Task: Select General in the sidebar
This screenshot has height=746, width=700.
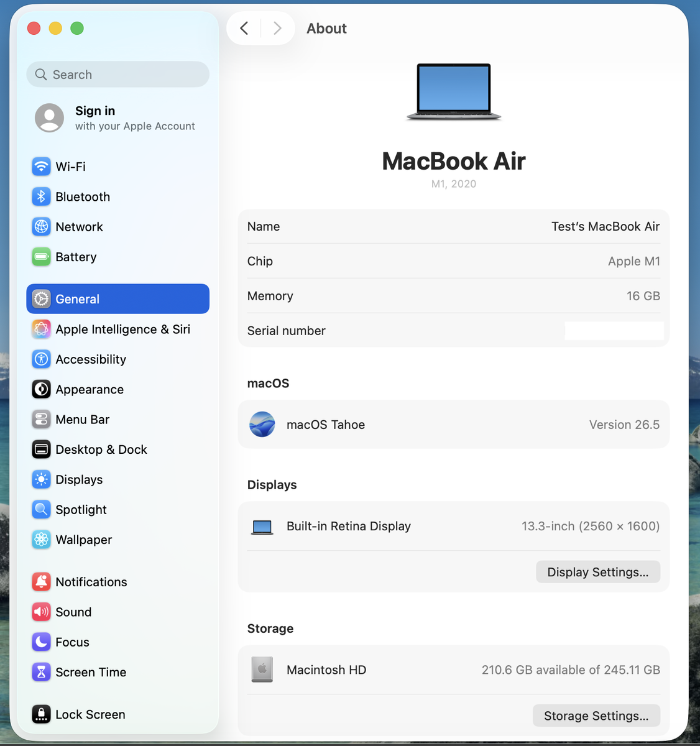Action: click(x=117, y=299)
